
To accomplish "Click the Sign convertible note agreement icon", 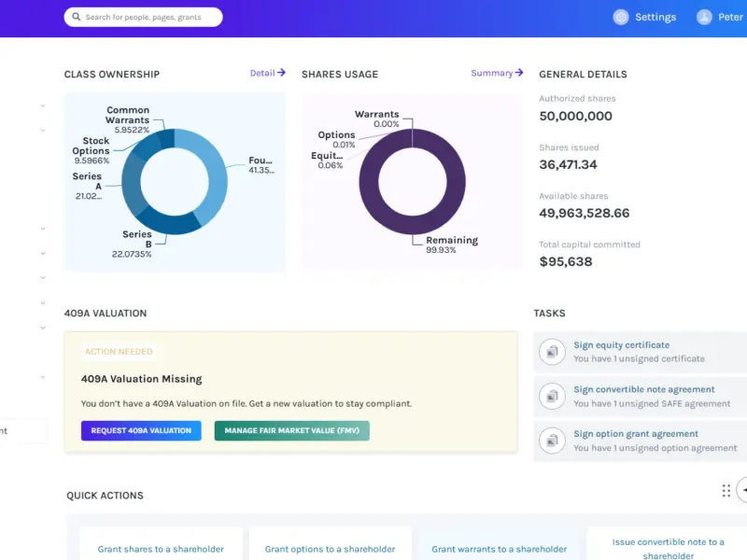I will coord(552,396).
